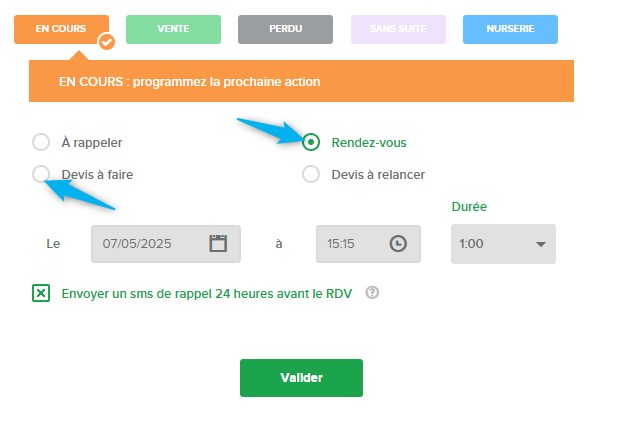Screen dimensions: 619x421
Task: Open the 1:00 duration combo box
Action: [503, 244]
